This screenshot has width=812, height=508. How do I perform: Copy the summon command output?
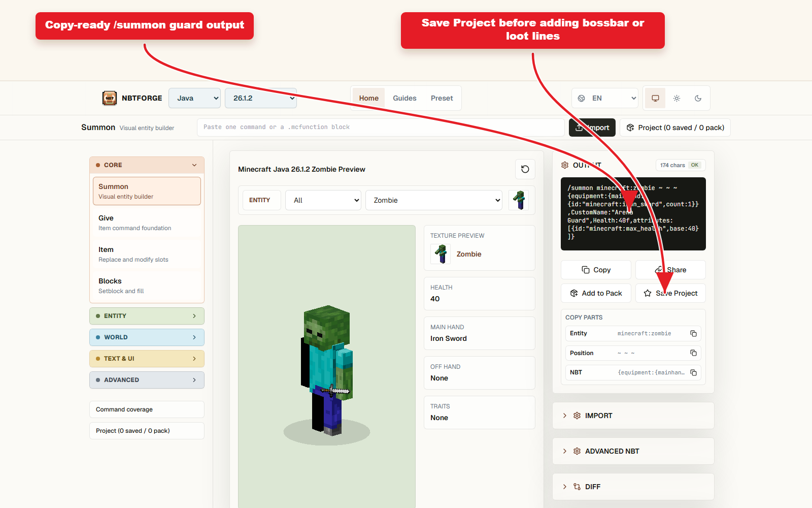tap(596, 270)
